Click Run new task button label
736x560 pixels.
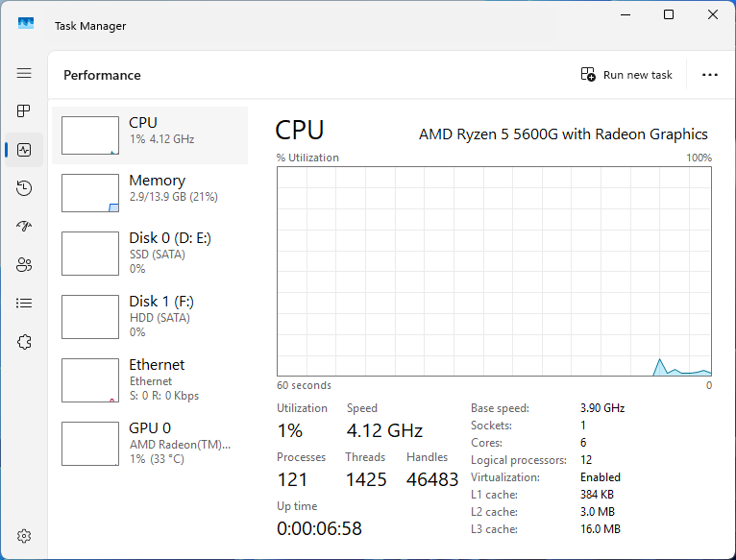[637, 75]
